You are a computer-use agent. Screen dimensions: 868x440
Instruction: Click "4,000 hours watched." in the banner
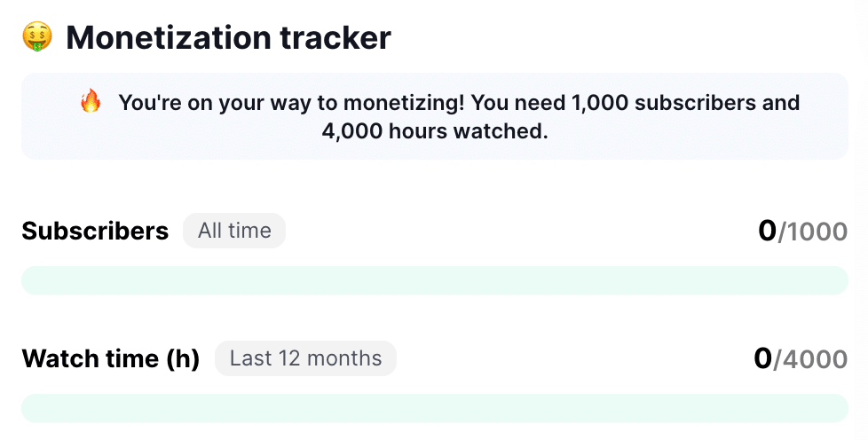(x=435, y=131)
